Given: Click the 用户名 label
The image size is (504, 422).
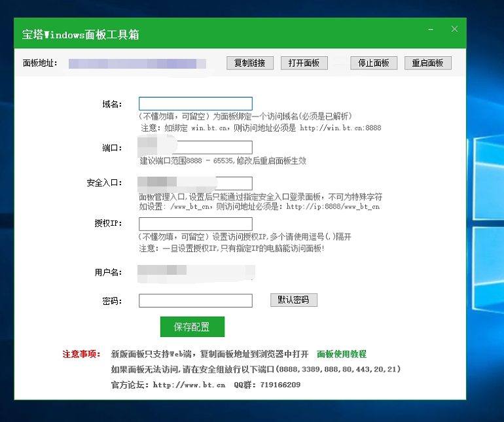Looking at the screenshot, I should point(108,273).
